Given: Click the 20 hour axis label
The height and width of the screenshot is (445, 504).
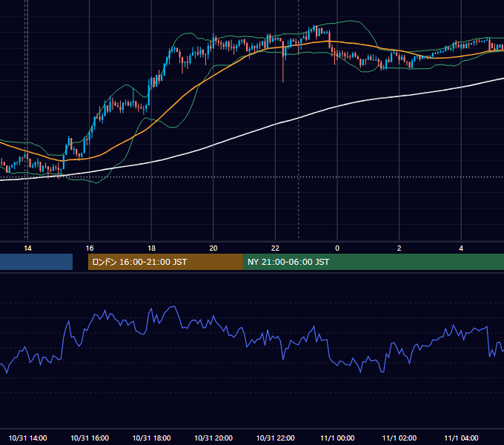Looking at the screenshot, I should (x=213, y=248).
